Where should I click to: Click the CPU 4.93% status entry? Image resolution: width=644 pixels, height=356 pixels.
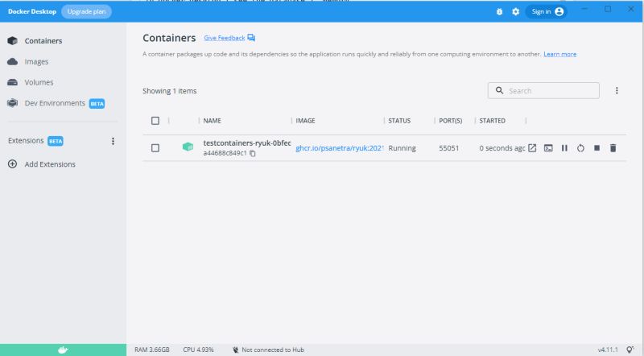point(198,350)
